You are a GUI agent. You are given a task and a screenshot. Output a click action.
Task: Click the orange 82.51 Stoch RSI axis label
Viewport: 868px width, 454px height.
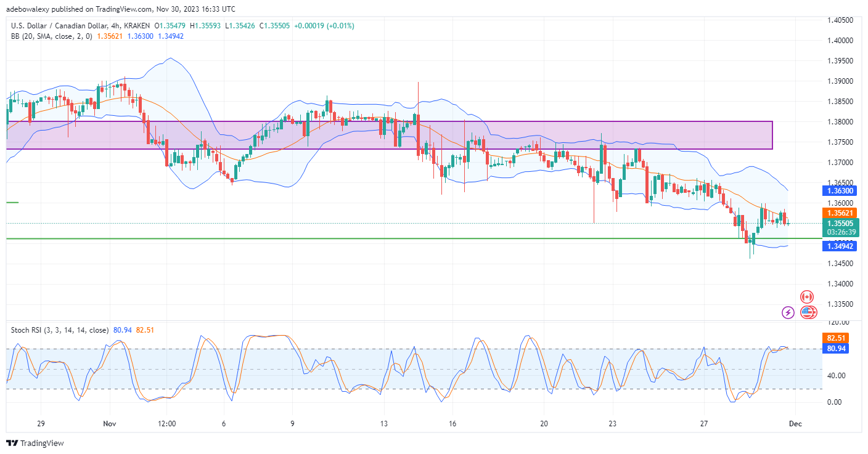pos(837,338)
